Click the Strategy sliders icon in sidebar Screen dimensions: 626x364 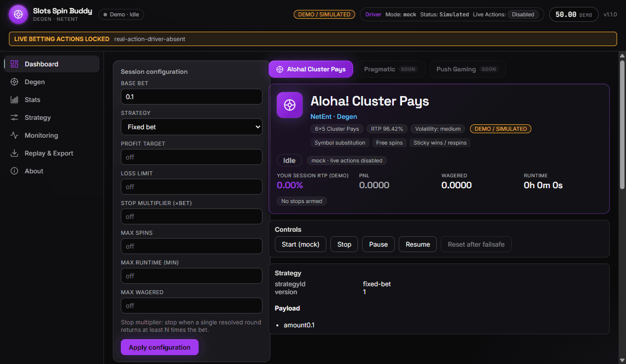point(14,117)
